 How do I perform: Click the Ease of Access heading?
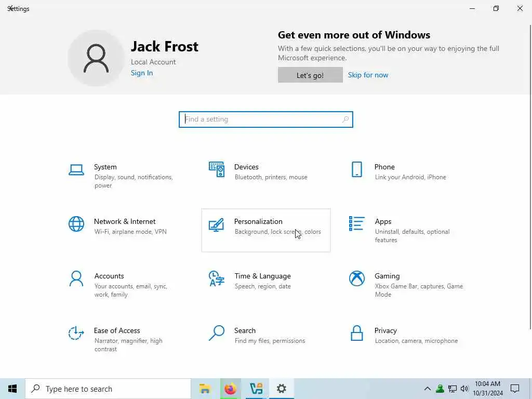click(x=117, y=330)
